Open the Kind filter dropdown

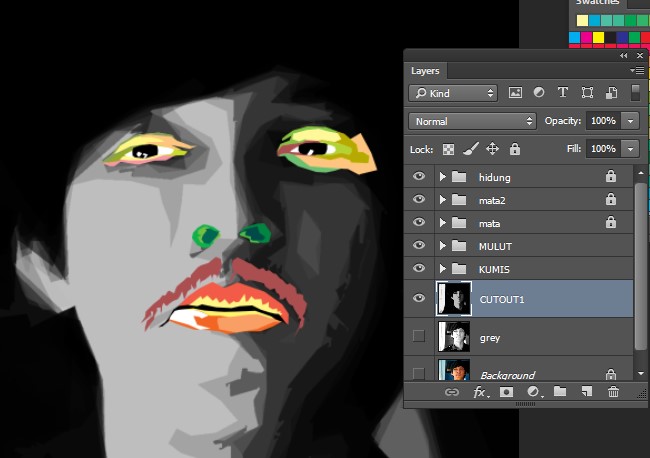[453, 93]
